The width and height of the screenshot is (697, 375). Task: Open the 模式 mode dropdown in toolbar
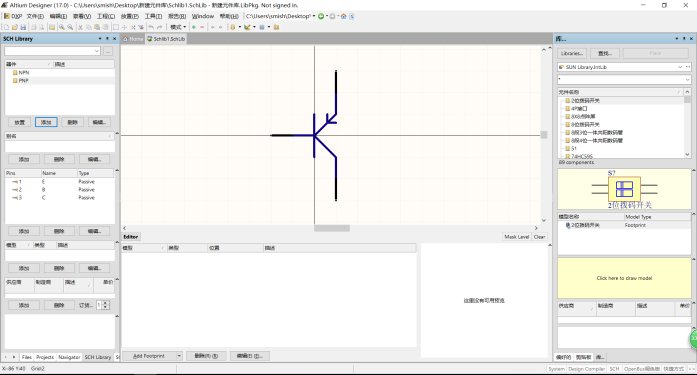click(x=178, y=27)
